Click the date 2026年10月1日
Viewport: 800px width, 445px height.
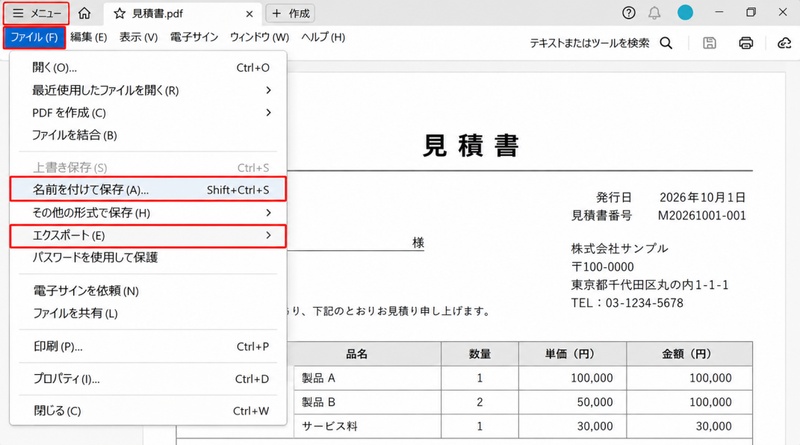coord(702,197)
